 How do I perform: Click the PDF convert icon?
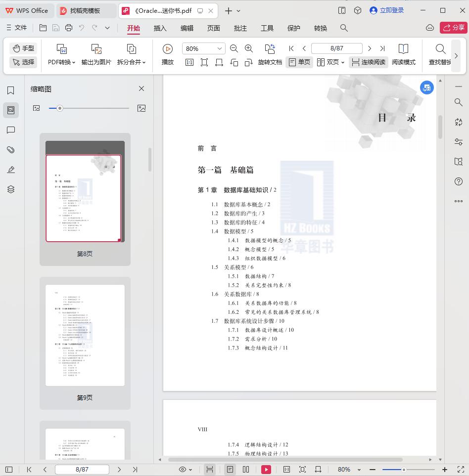62,49
